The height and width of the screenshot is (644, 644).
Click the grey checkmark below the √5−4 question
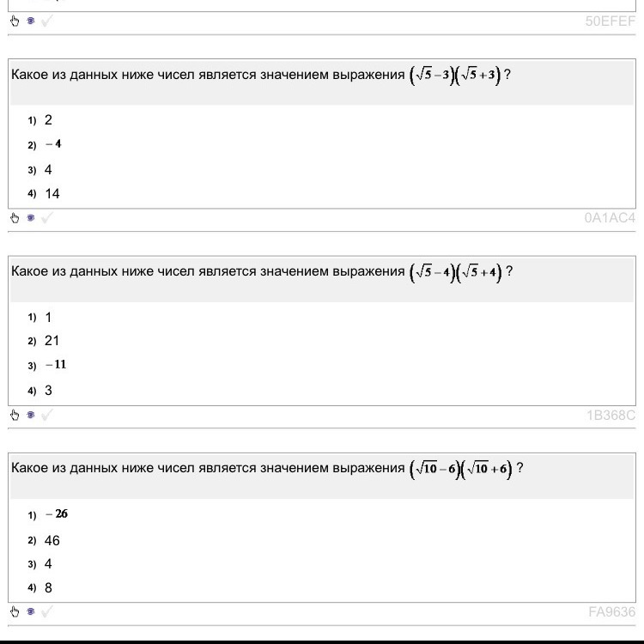tap(46, 416)
